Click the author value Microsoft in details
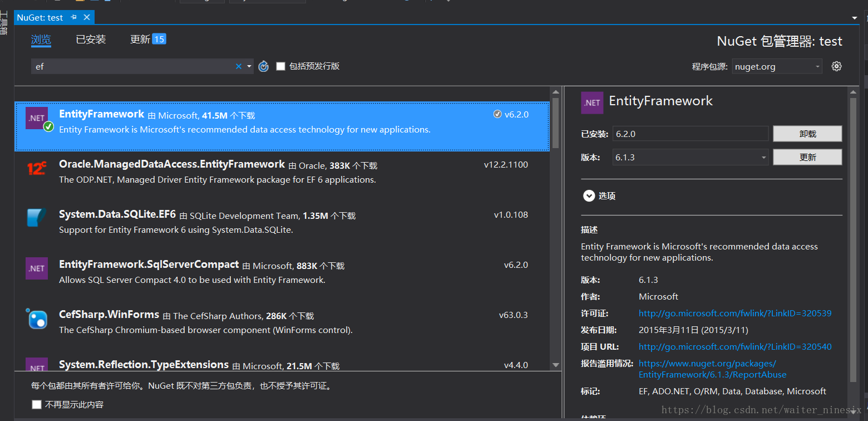The image size is (868, 421). coord(658,296)
